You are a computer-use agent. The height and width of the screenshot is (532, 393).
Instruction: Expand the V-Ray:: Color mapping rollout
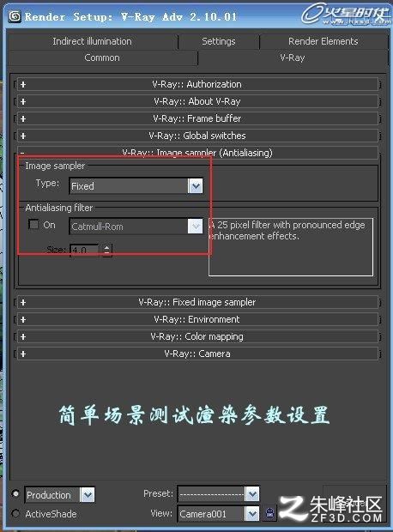coord(197,336)
